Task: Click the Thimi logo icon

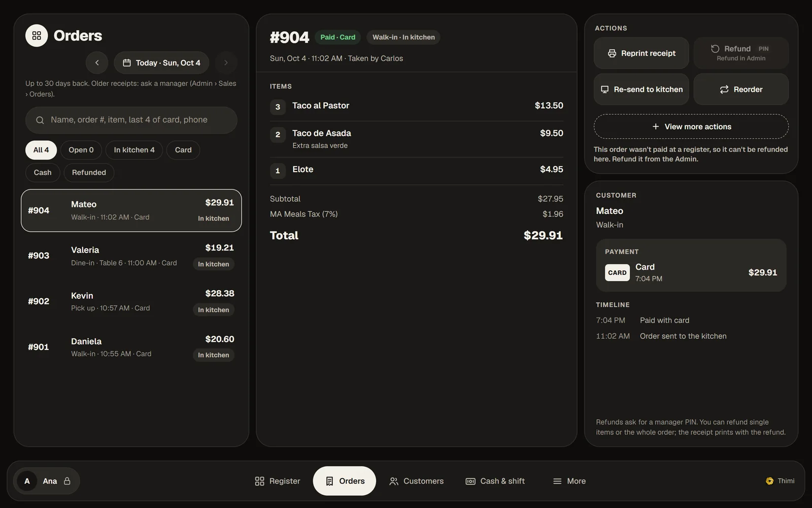Action: pyautogui.click(x=770, y=481)
